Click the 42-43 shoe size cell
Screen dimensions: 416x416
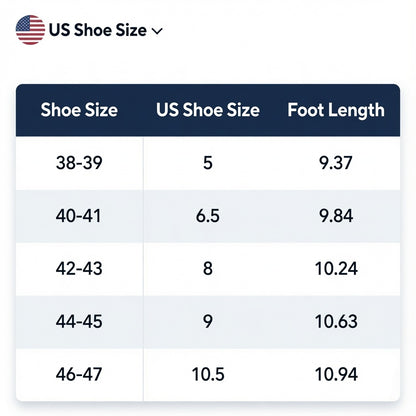(x=79, y=269)
